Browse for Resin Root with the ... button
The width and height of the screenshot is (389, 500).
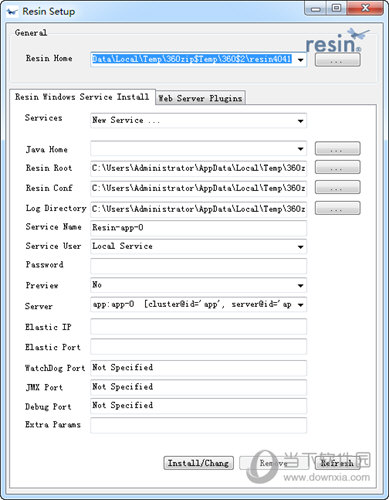point(337,167)
